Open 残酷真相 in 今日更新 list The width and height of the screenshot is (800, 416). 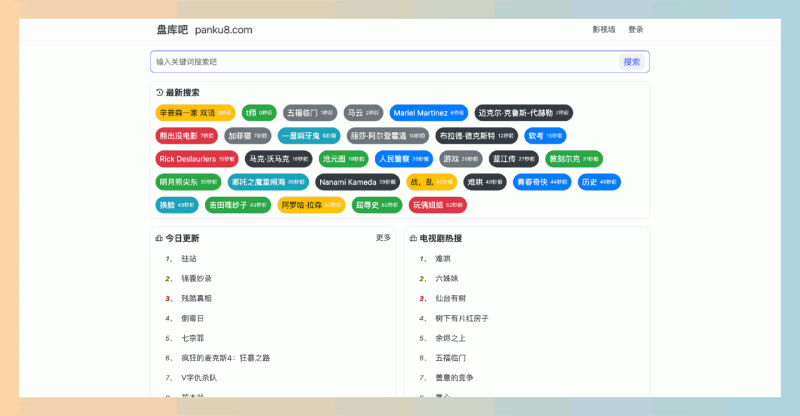point(196,298)
